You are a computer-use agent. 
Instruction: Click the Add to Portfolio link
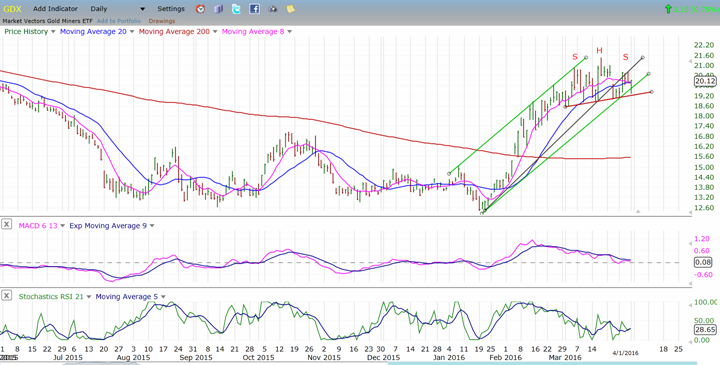[x=118, y=21]
